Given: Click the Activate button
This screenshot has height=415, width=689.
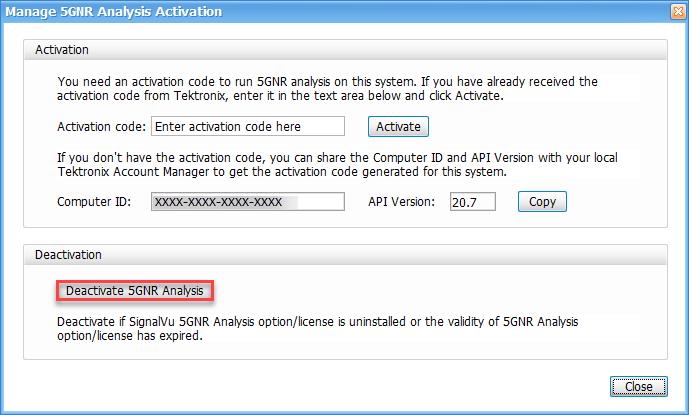Looking at the screenshot, I should (x=400, y=127).
